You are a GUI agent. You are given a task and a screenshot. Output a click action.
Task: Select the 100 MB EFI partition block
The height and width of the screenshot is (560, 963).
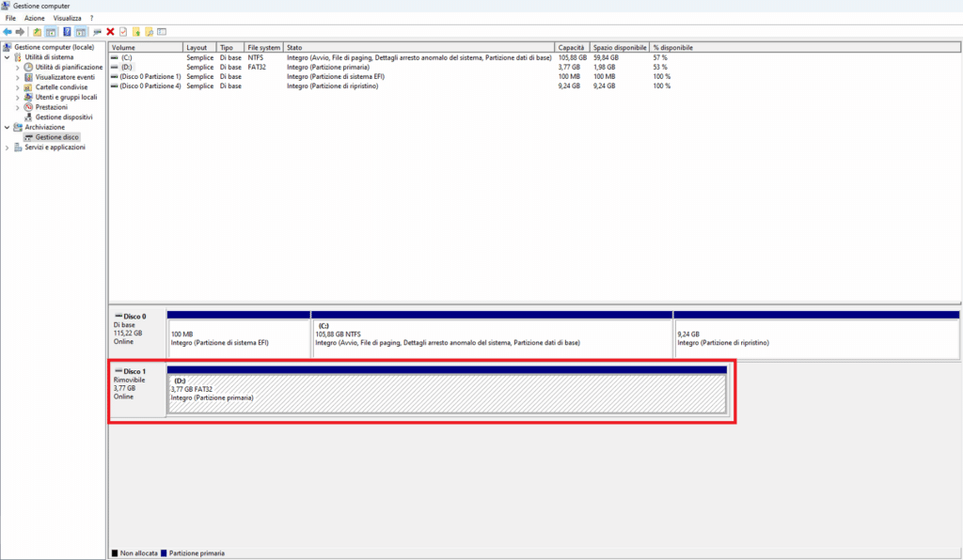tap(239, 334)
